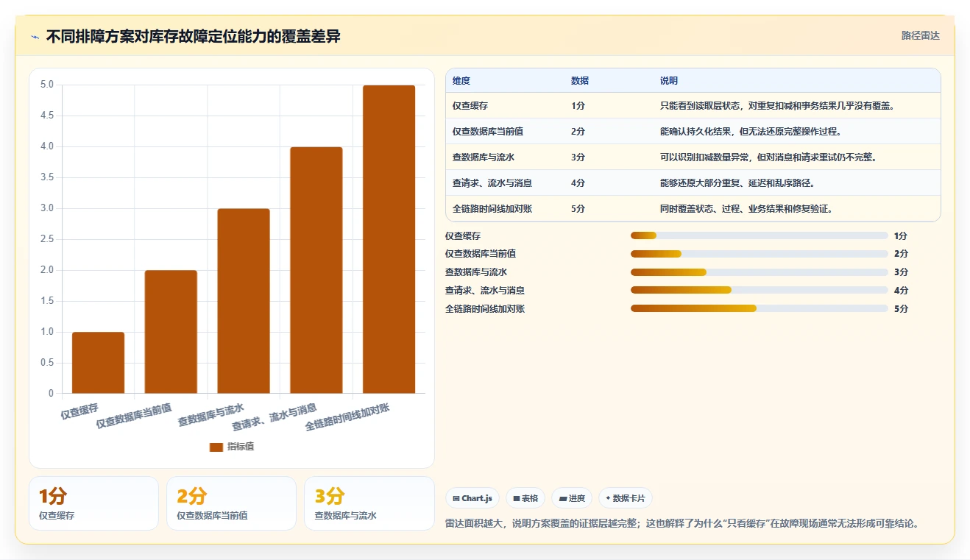Viewport: 970px width, 560px height.
Task: Click the 4分 value in table
Action: (578, 183)
